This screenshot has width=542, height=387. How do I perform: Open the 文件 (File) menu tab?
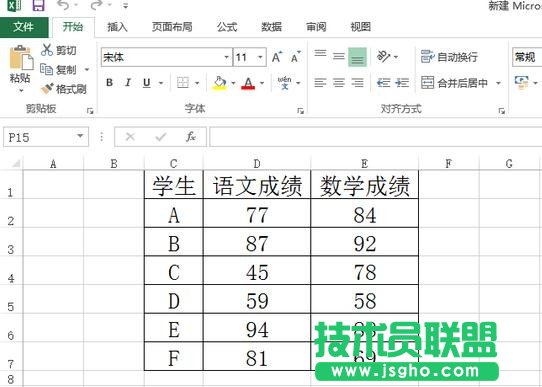tap(24, 27)
